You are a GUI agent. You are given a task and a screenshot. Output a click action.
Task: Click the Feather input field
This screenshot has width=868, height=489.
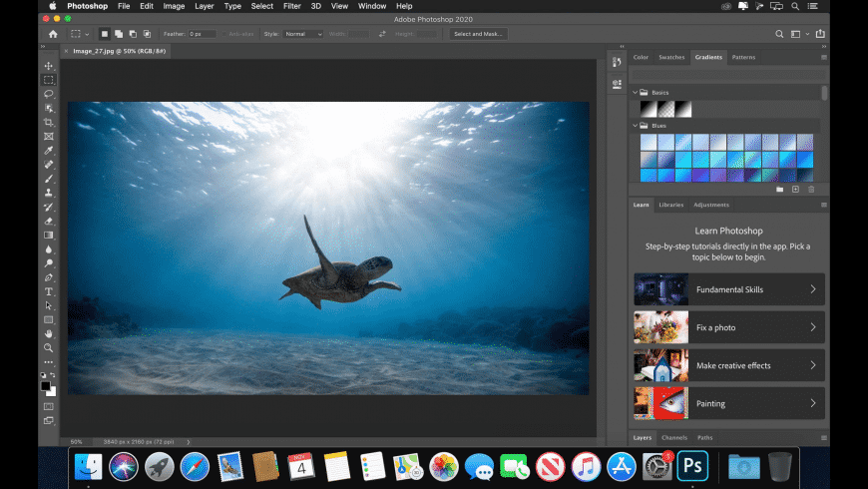[x=202, y=34]
